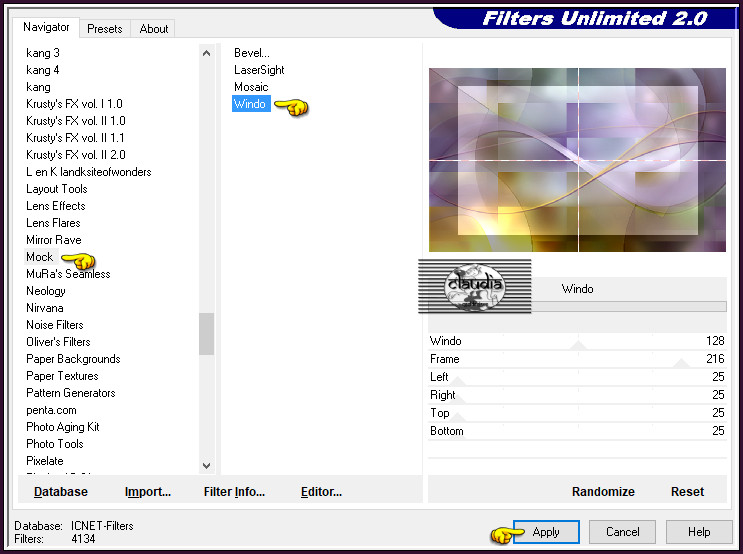This screenshot has height=554, width=743.
Task: Select the Photo Tools category
Action: coord(55,444)
